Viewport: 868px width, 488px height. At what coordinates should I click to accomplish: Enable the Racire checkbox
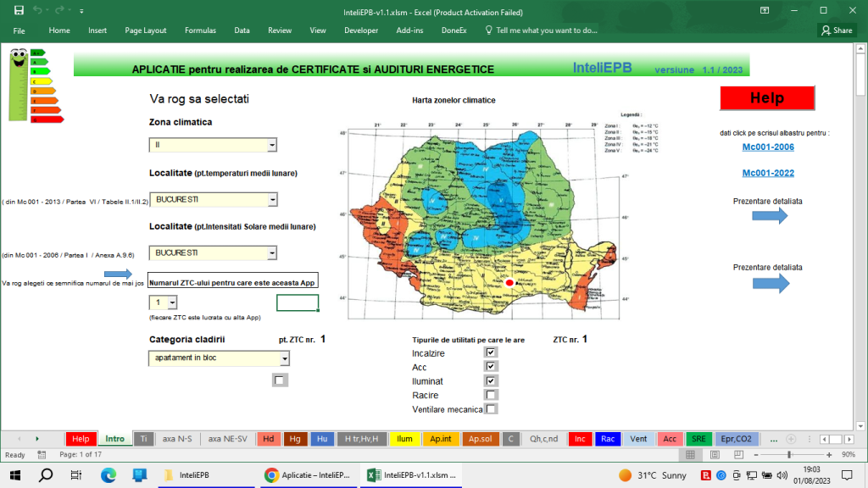tap(490, 395)
